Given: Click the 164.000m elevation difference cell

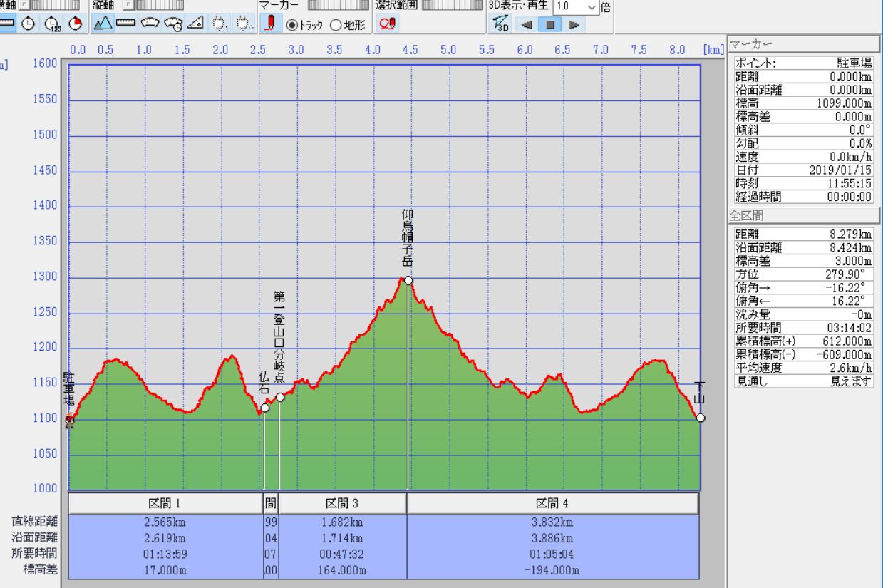Looking at the screenshot, I should pos(343,569).
